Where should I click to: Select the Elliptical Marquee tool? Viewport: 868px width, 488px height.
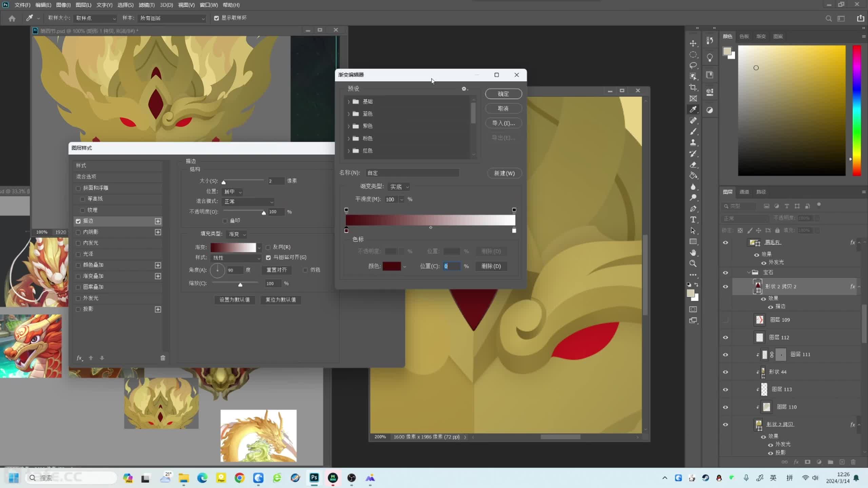(693, 55)
